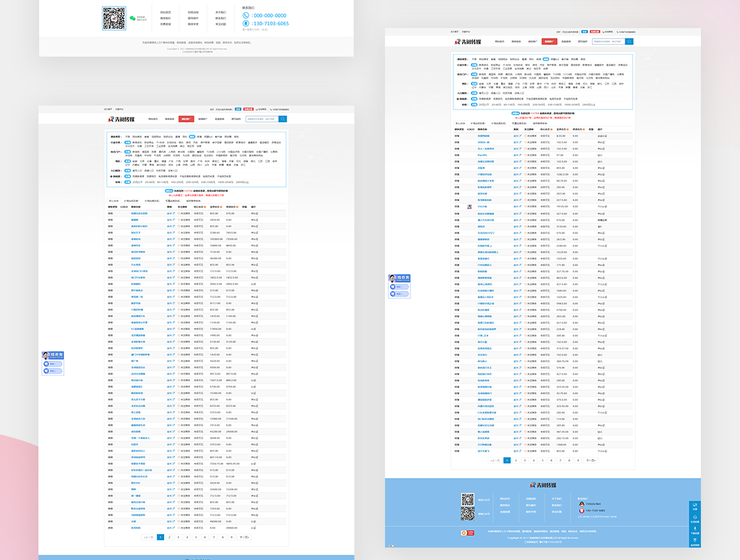
Task: Click the topmost icon in the blue floating sidebar
Action: click(694, 505)
